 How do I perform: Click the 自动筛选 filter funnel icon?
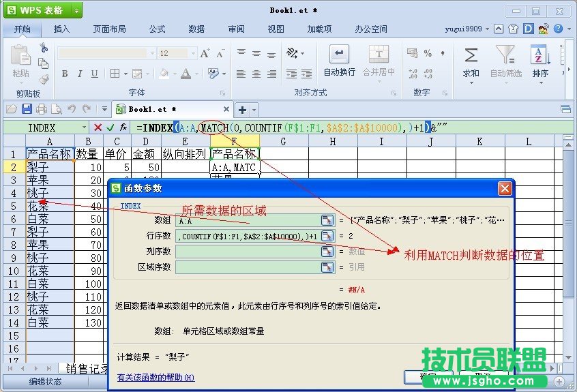tap(505, 54)
